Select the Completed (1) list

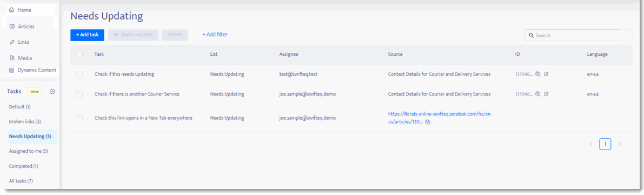click(x=24, y=166)
